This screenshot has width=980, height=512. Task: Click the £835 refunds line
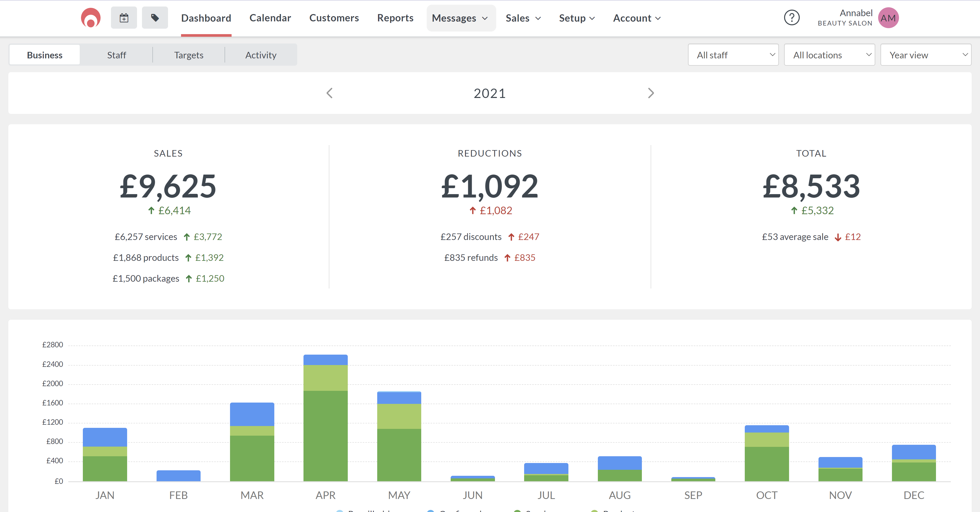(x=490, y=257)
